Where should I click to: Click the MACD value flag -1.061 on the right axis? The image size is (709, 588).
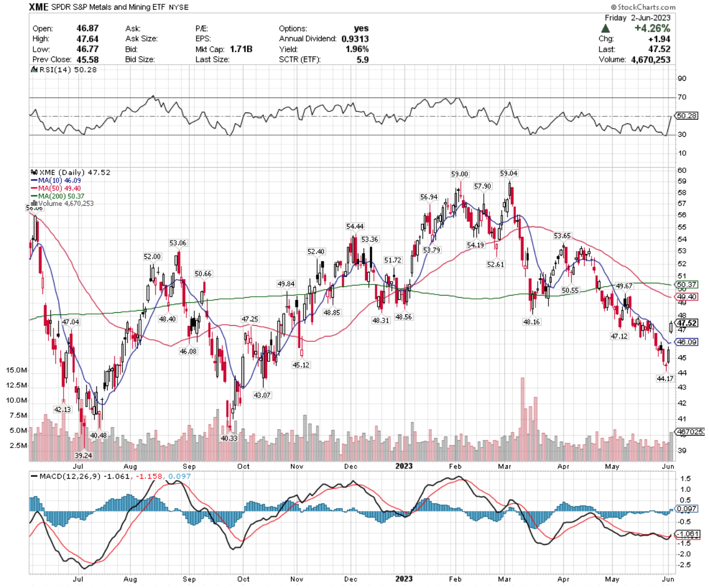pyautogui.click(x=687, y=534)
